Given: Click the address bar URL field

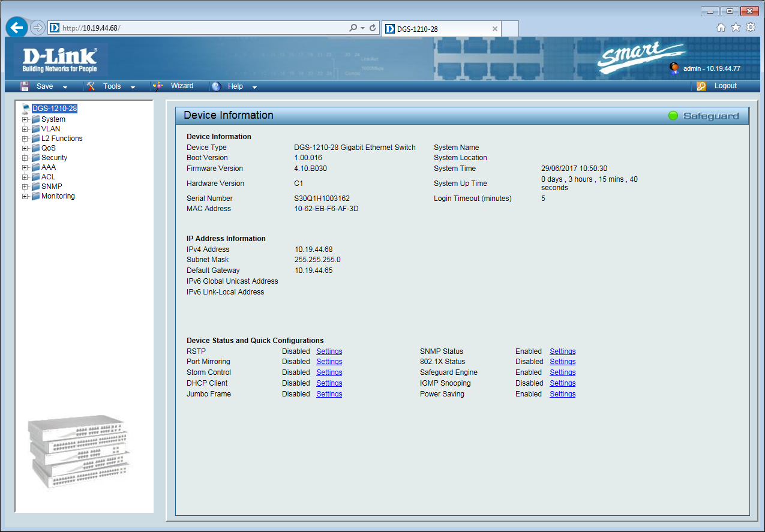Looking at the screenshot, I should tap(204, 28).
